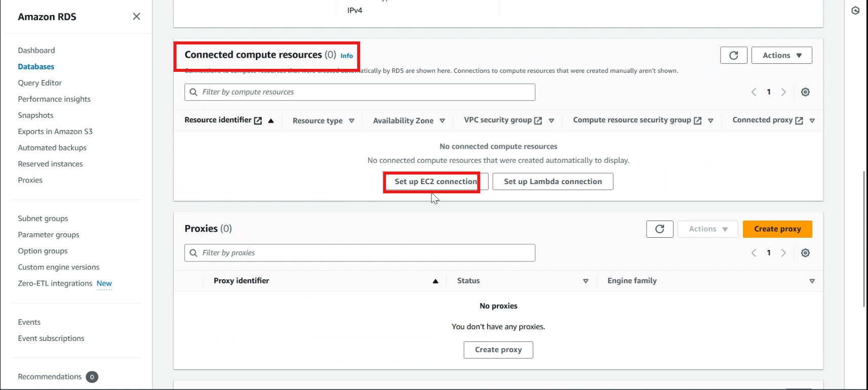
Task: Sort by Resource type column arrow
Action: [x=351, y=121]
